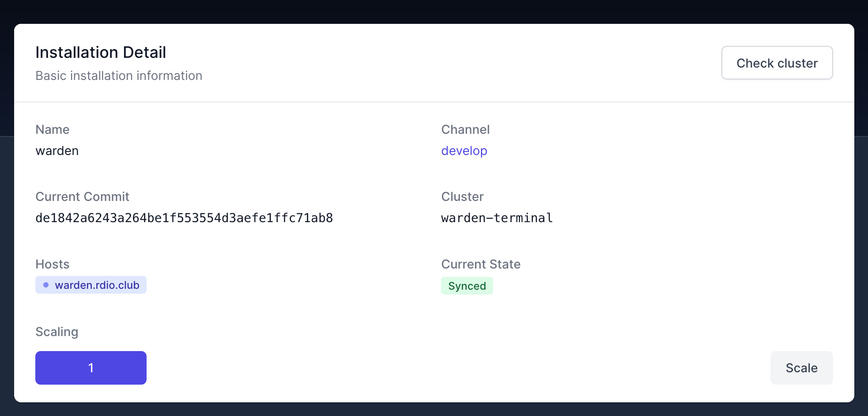Viewport: 868px width, 416px height.
Task: Click the Scaling section label
Action: 57,332
